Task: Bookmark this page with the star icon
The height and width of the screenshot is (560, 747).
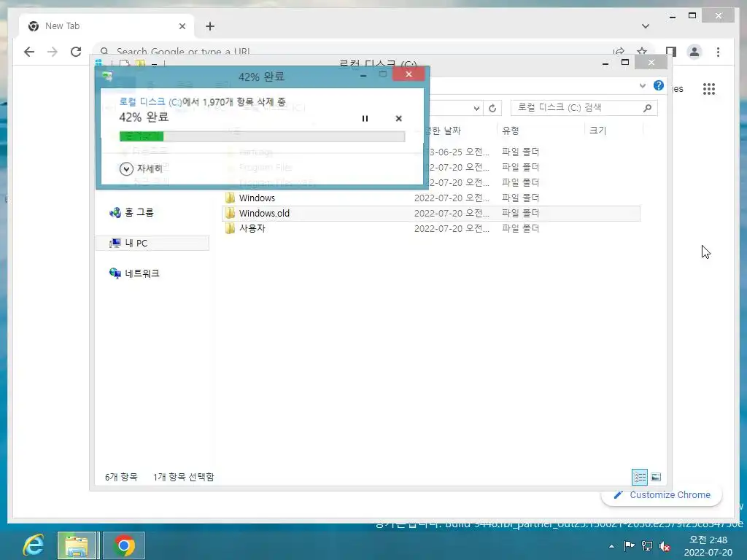Action: coord(642,52)
